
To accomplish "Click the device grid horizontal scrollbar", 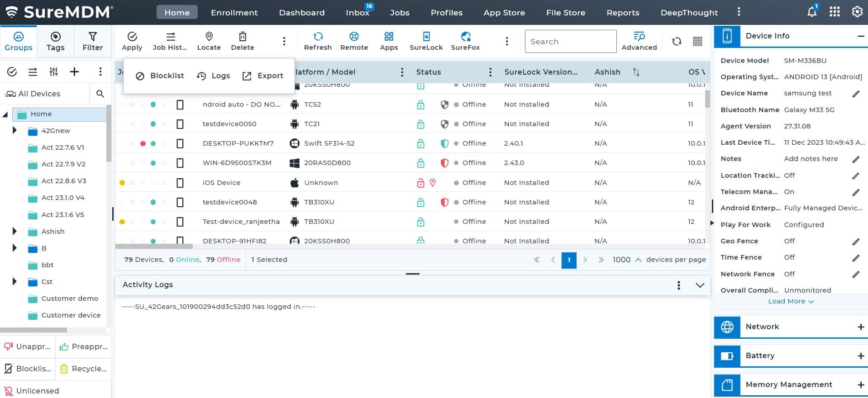I will coord(154,246).
